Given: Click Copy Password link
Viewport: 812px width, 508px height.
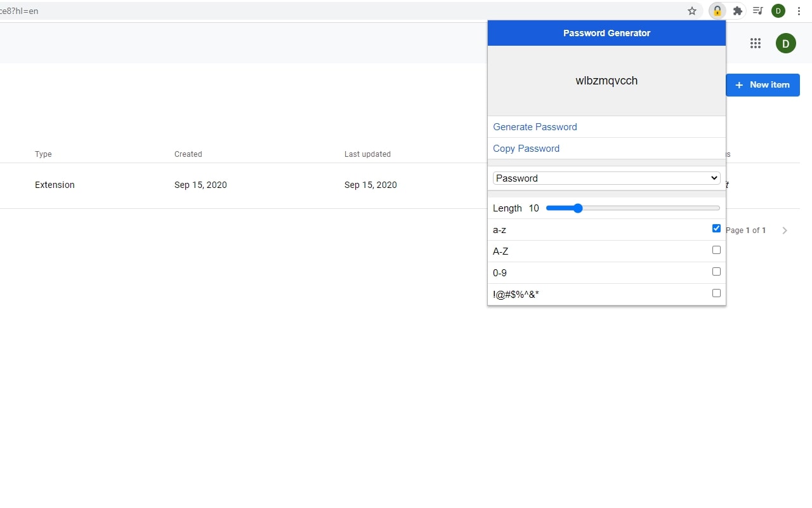Looking at the screenshot, I should (526, 149).
